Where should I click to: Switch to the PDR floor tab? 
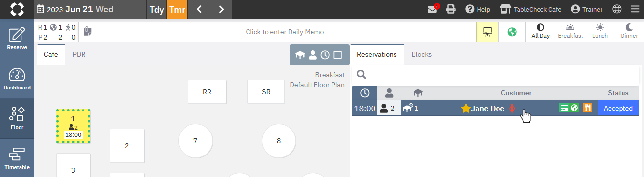(x=79, y=54)
